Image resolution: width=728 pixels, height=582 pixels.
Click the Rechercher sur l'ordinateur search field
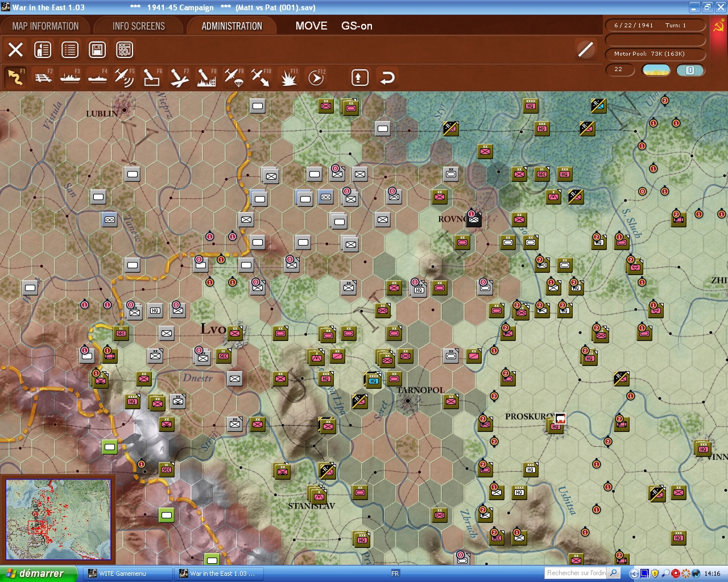click(576, 573)
